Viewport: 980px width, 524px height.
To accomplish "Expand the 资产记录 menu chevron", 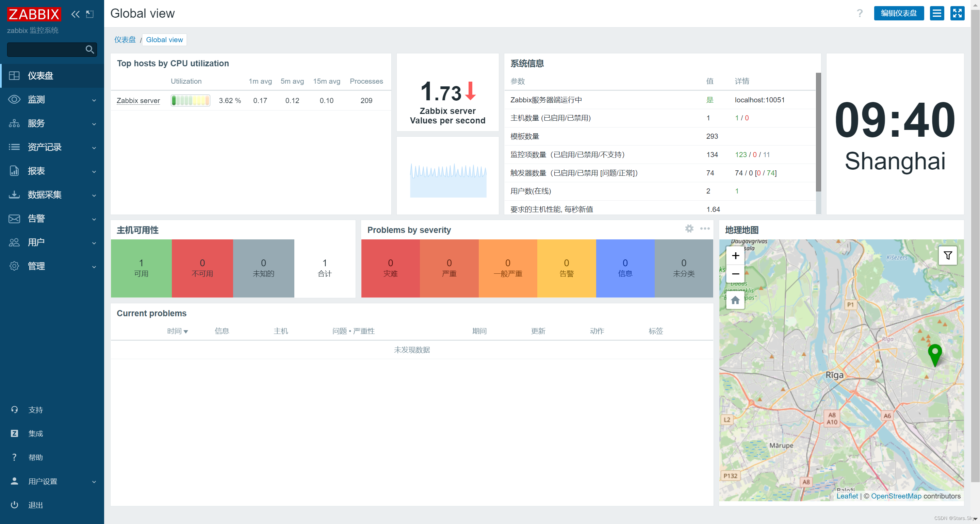I will point(94,148).
